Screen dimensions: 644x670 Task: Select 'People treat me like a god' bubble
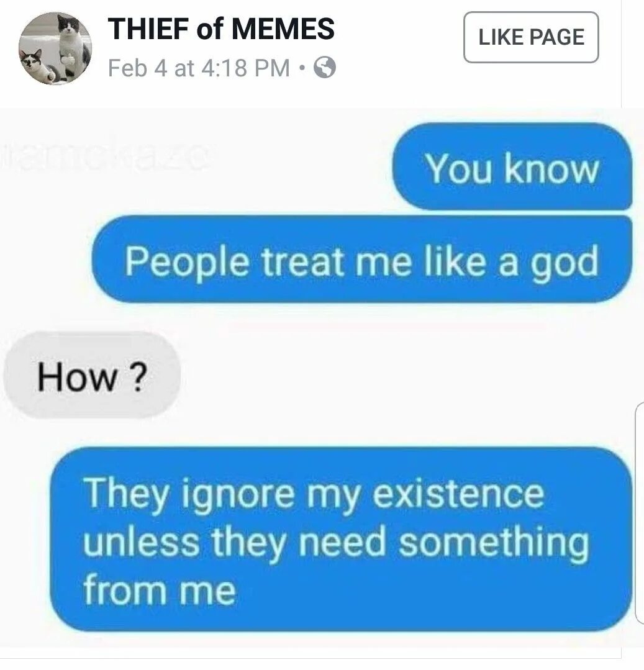[x=362, y=259]
